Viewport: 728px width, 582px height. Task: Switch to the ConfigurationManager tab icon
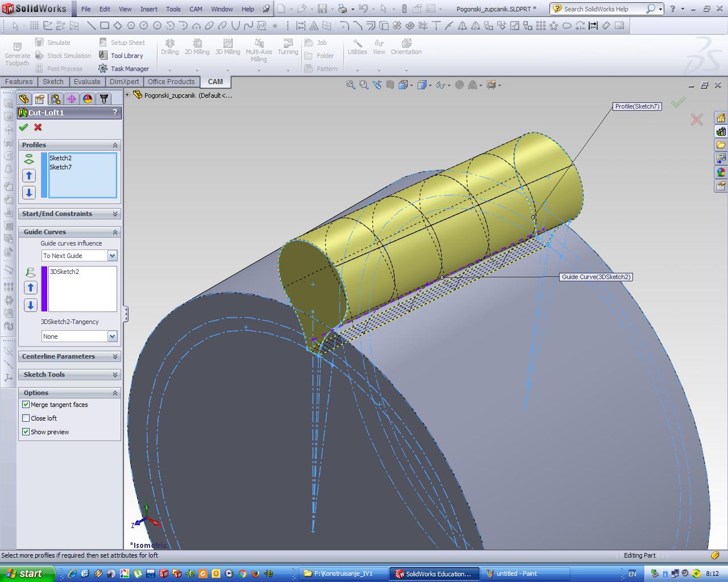[56, 99]
